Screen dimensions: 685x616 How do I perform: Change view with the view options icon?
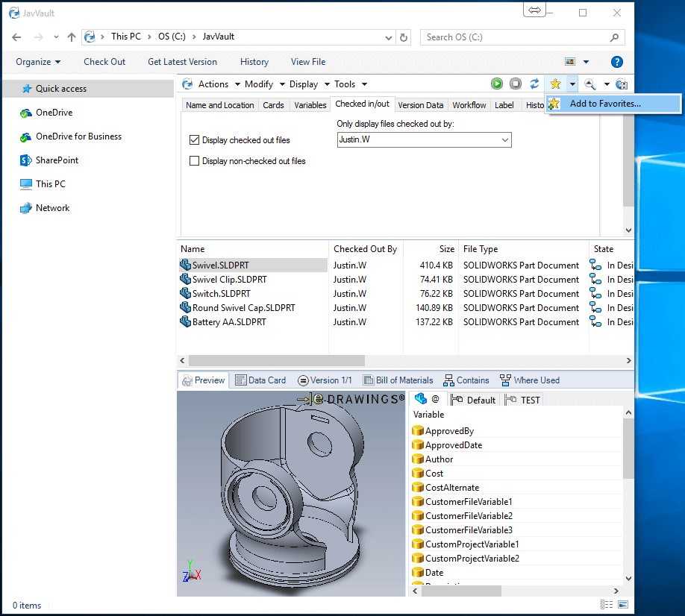pyautogui.click(x=569, y=62)
